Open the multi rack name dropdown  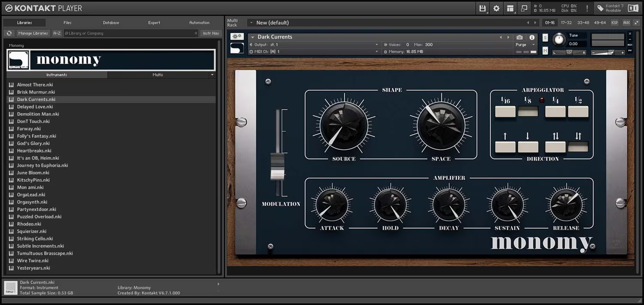point(251,23)
